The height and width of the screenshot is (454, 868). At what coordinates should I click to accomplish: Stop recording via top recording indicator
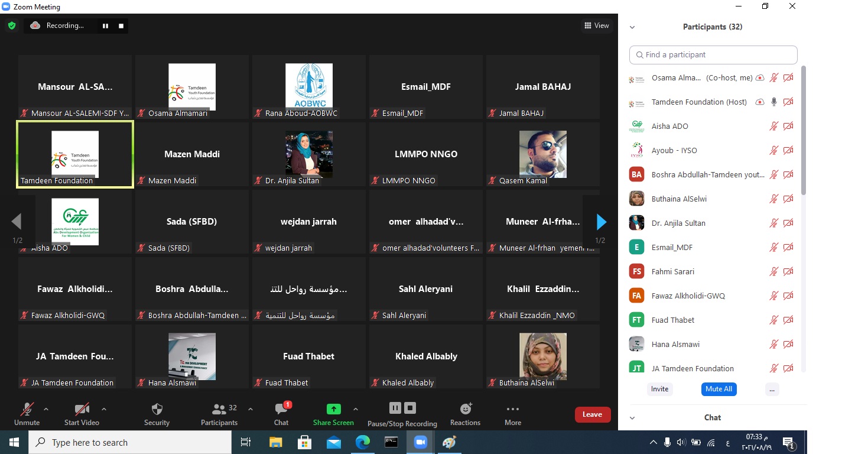121,25
